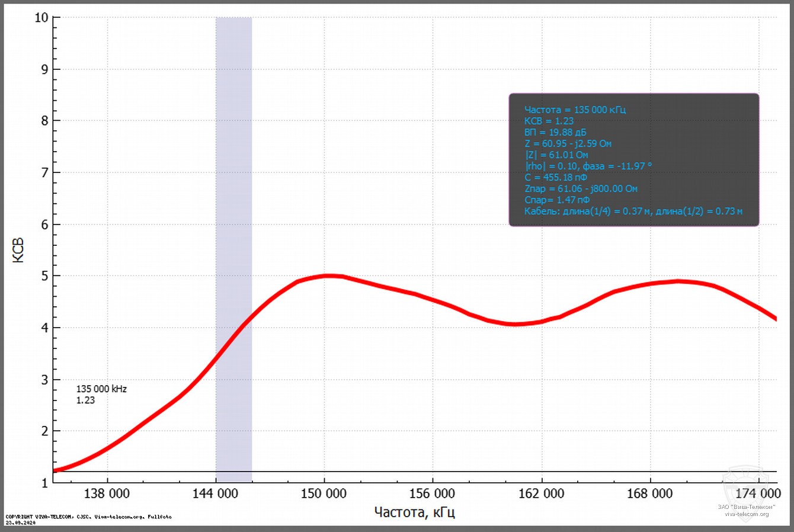
Task: Click the 150 000 x-axis tick label
Action: (324, 493)
